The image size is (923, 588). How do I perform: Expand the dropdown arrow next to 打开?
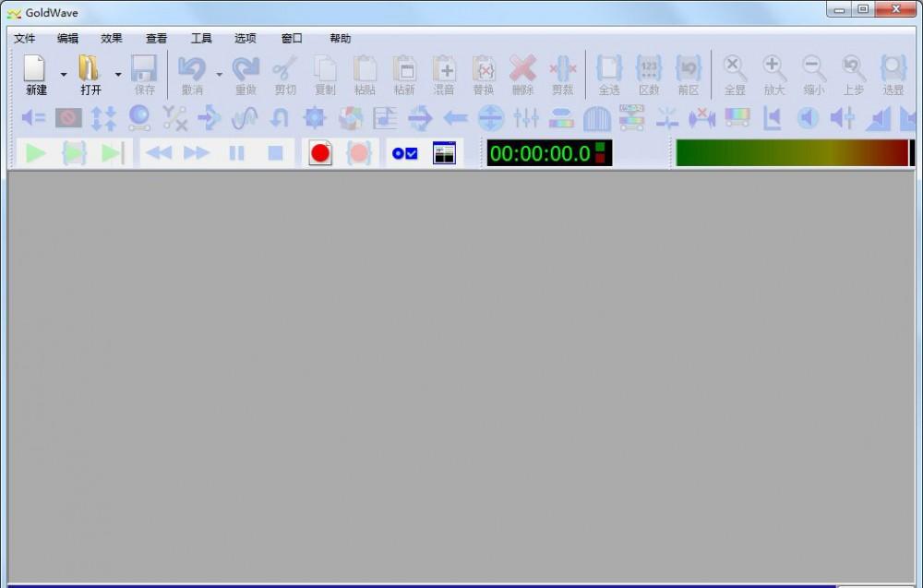(118, 75)
